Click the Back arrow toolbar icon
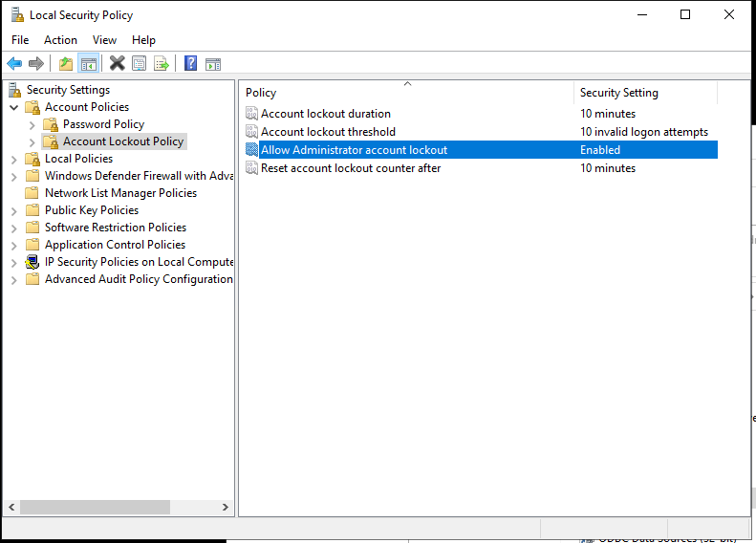 coord(14,64)
